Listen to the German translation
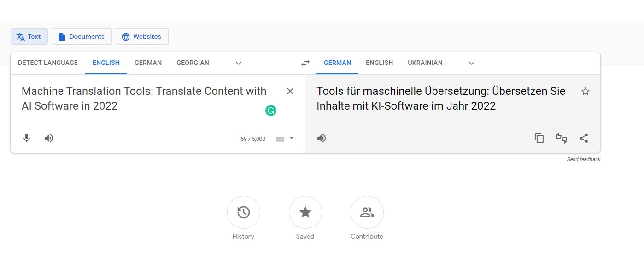Viewport: 644px width, 268px height. pos(322,138)
